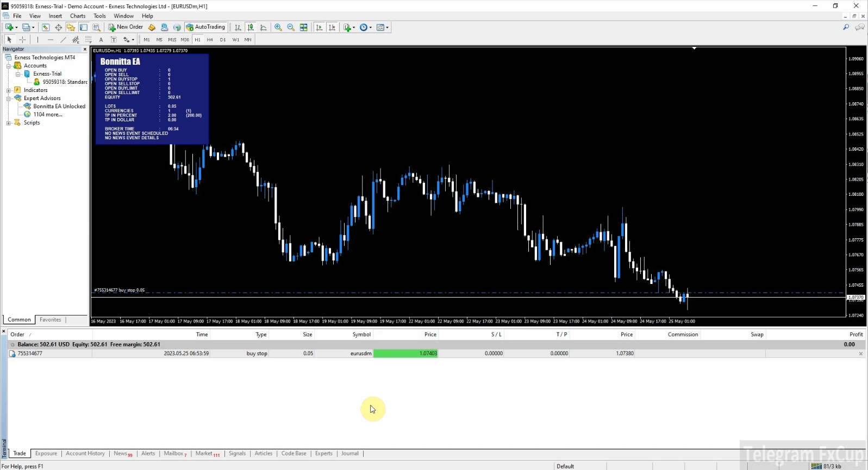868x470 pixels.
Task: Switch timeframe to H4
Action: [210, 40]
